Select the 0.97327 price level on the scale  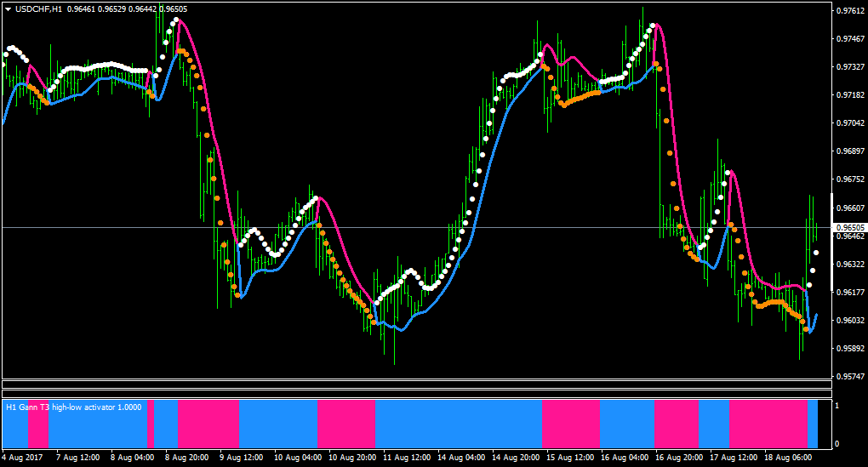(851, 67)
